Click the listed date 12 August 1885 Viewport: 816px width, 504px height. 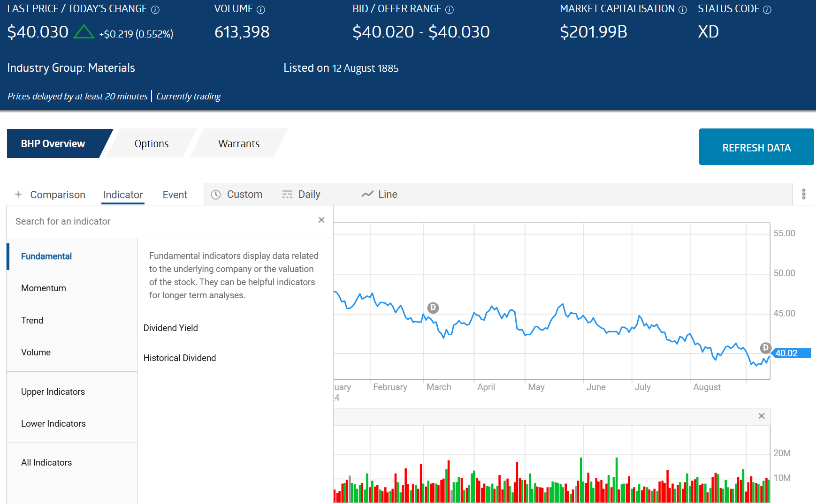[366, 68]
